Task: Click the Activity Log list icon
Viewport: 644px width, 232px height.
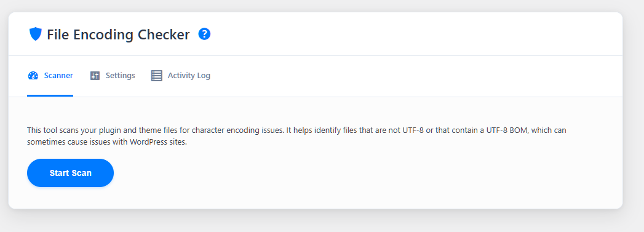Action: [x=156, y=76]
